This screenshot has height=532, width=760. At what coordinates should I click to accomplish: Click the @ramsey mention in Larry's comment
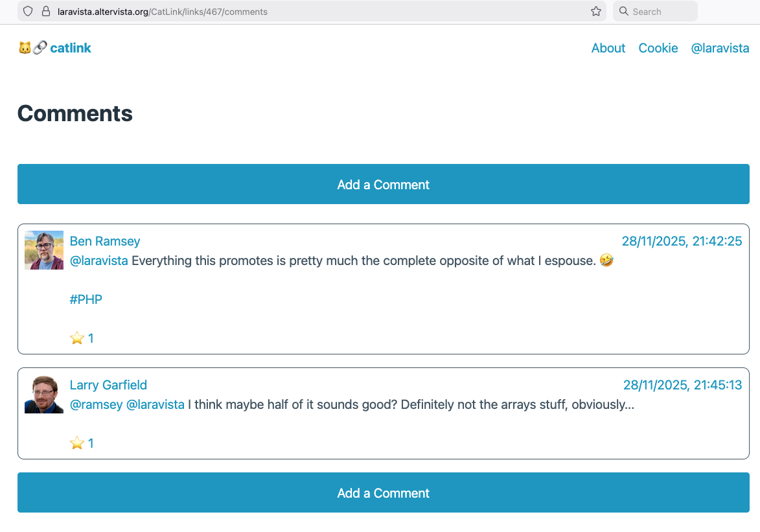pyautogui.click(x=96, y=404)
